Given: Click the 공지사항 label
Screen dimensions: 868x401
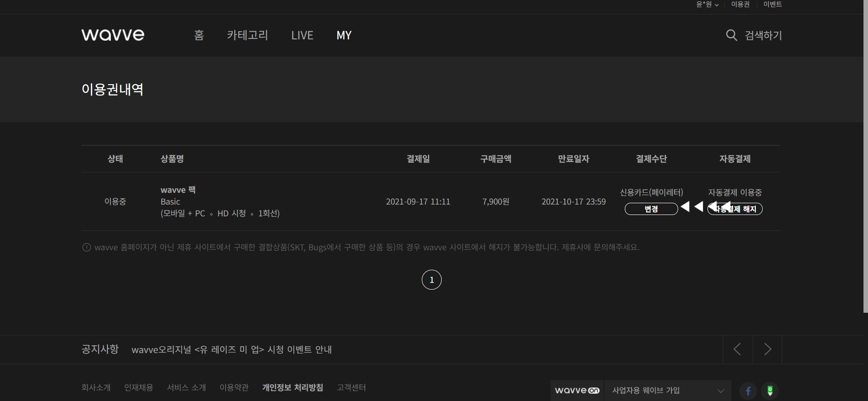Looking at the screenshot, I should [100, 349].
